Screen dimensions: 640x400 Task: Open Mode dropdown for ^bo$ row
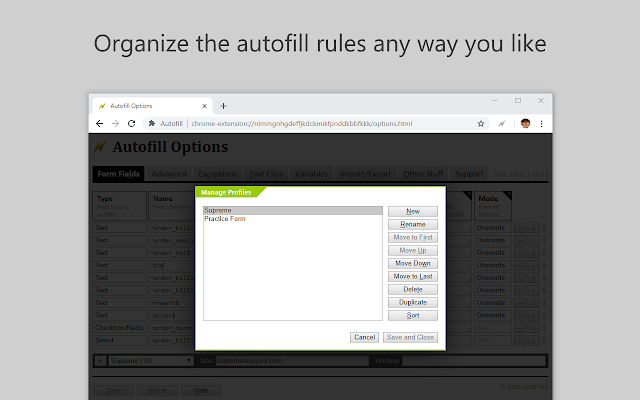point(493,265)
